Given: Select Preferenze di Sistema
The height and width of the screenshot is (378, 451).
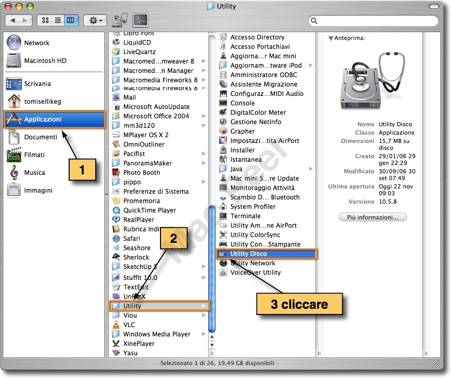Looking at the screenshot, I should [x=156, y=191].
